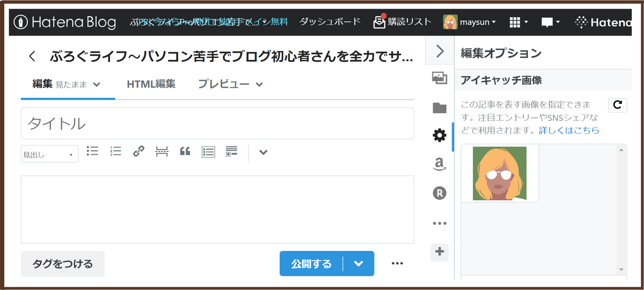The image size is (644, 290).
Task: Insert a bulleted list
Action: tap(92, 151)
